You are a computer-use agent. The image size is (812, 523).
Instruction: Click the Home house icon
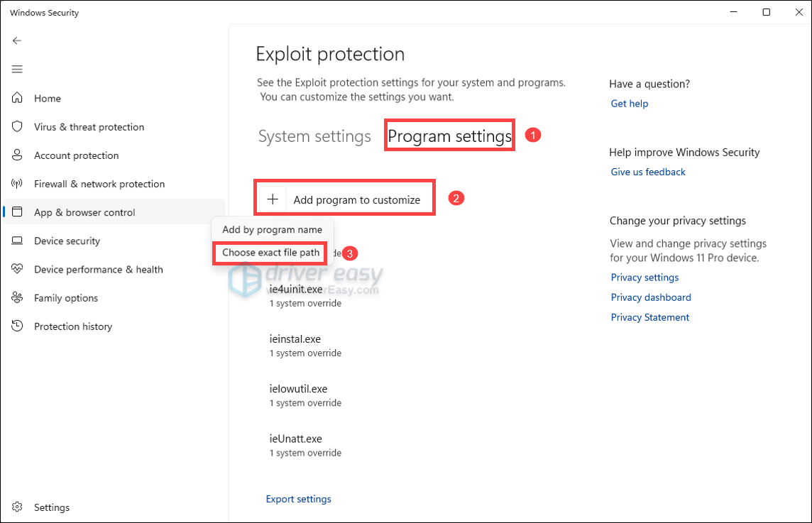coord(18,99)
